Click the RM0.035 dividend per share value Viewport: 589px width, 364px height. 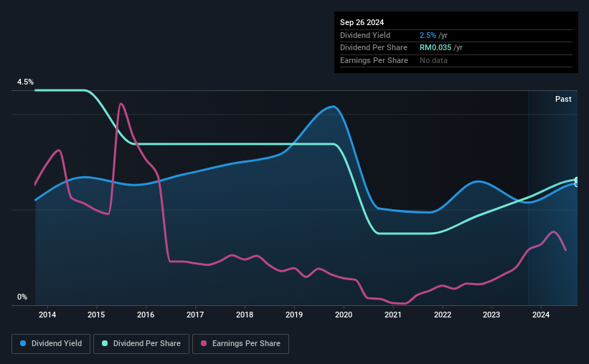pos(435,48)
